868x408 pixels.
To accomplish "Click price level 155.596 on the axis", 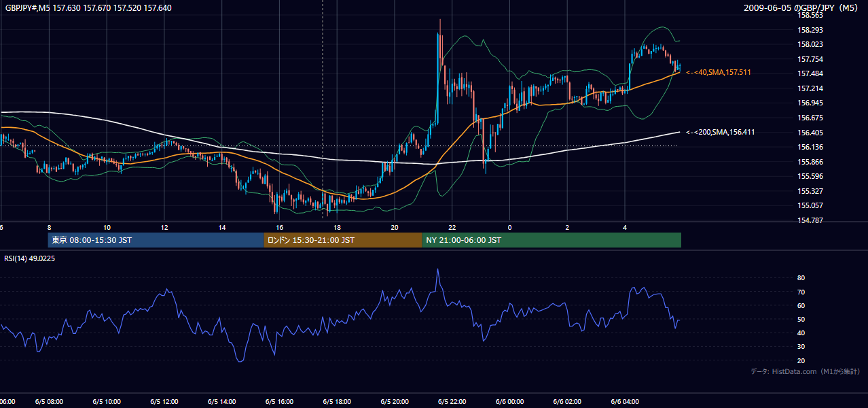I will coord(810,176).
